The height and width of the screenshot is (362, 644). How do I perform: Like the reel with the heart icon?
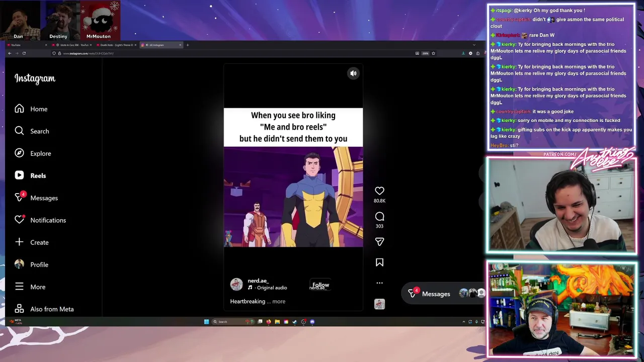[x=379, y=191]
